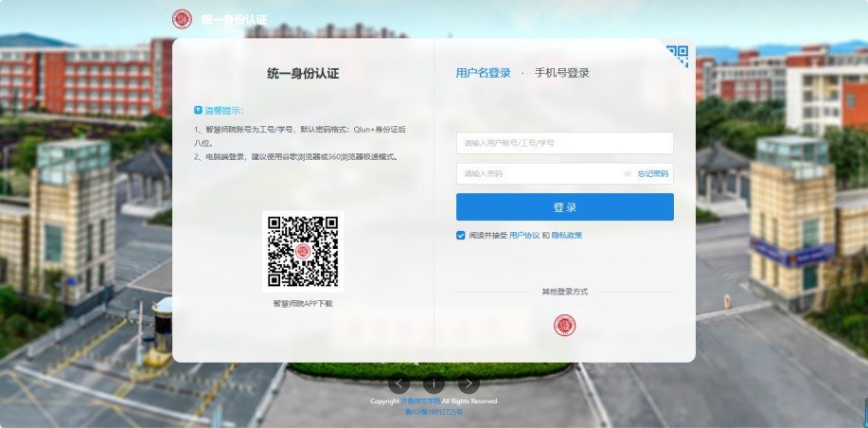Focus the username/工号/学号 input field
868x428 pixels.
(564, 143)
